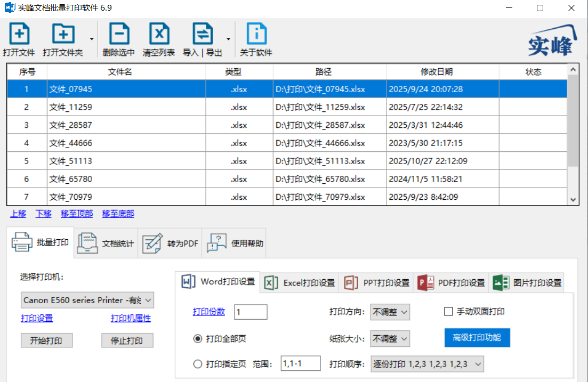The height and width of the screenshot is (382, 588).
Task: Open the printer selection dropdown
Action: 87,300
